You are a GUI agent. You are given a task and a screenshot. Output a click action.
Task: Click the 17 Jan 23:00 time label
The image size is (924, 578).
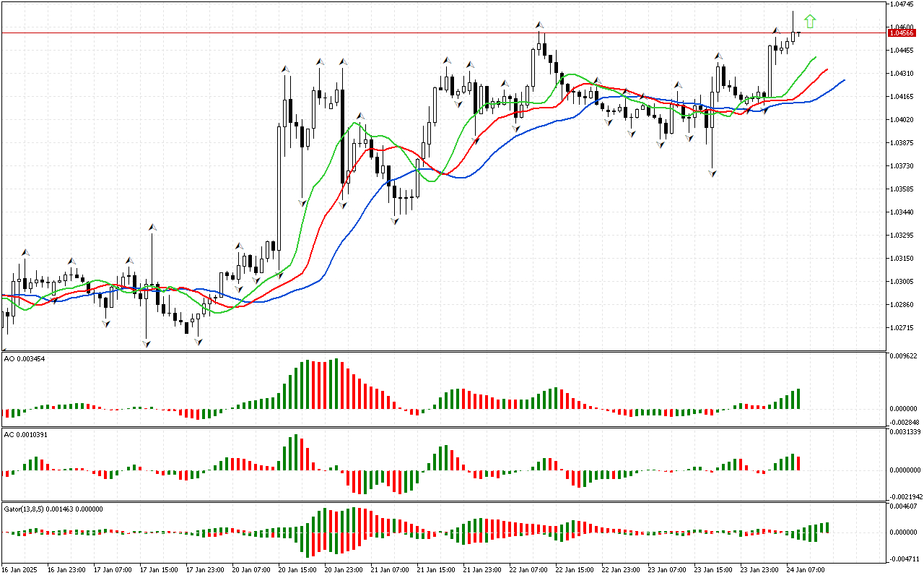[204, 569]
